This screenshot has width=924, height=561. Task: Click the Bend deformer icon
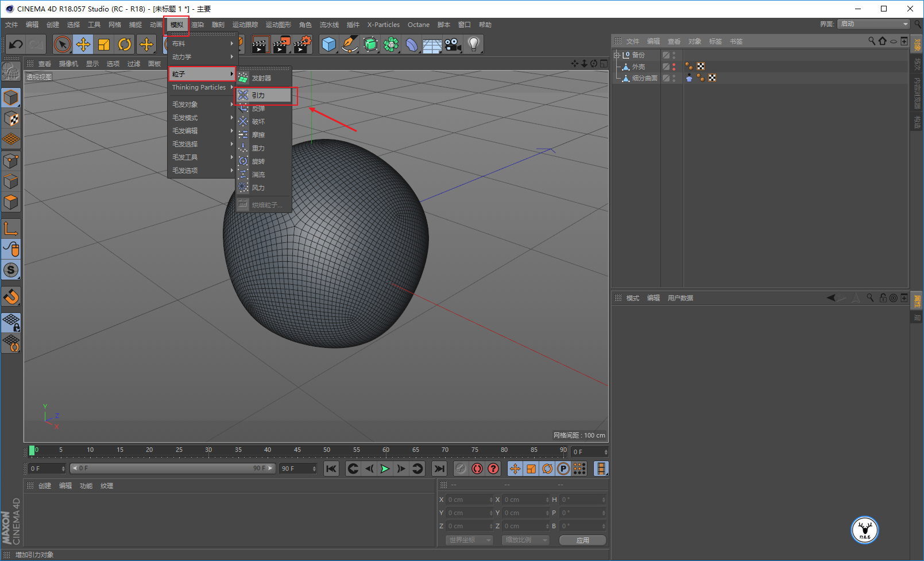(x=412, y=44)
